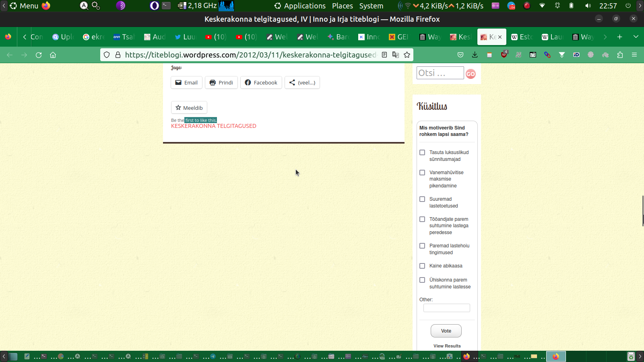Open uBlock Origin extension popup
644x362 pixels.
click(x=504, y=54)
